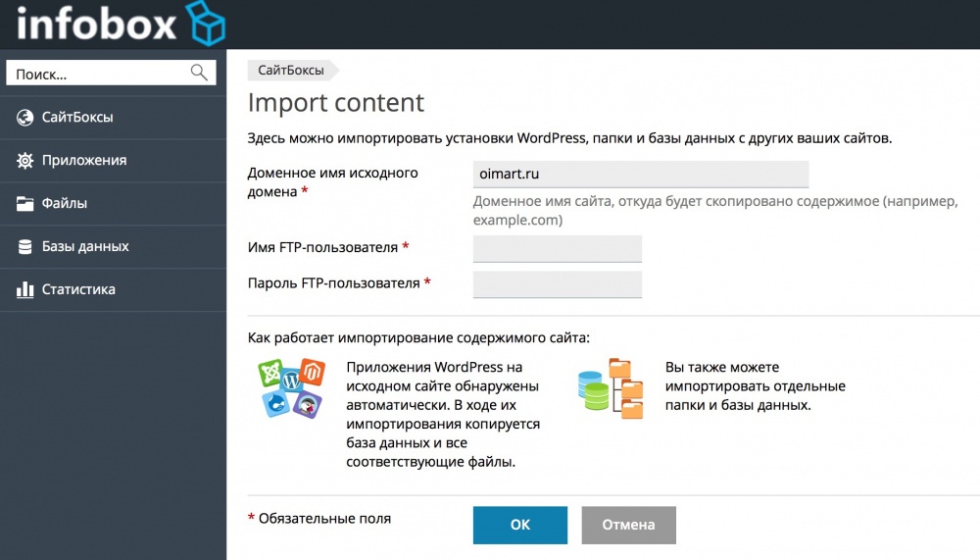Focus the source domain name field

[641, 175]
